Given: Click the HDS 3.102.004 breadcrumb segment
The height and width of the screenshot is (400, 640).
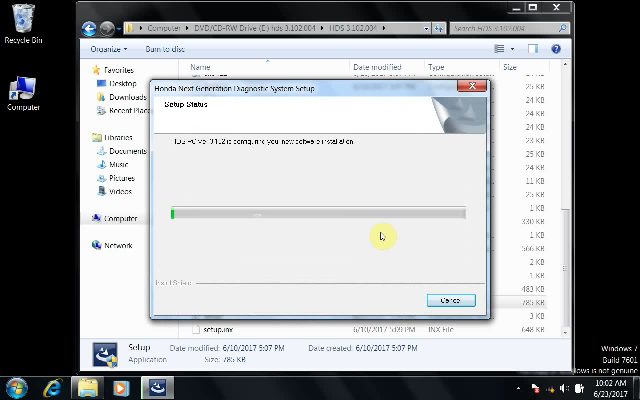Looking at the screenshot, I should [353, 28].
